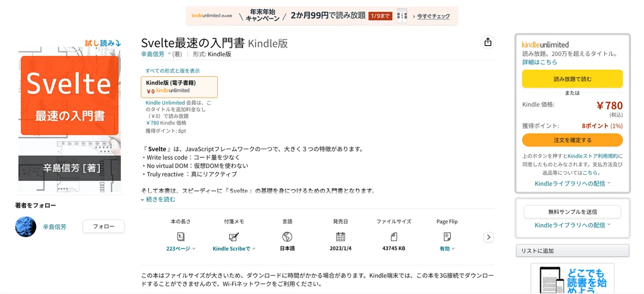The height and width of the screenshot is (294, 644).
Task: Click the どこでも読書 app advertisement
Action: 572,278
